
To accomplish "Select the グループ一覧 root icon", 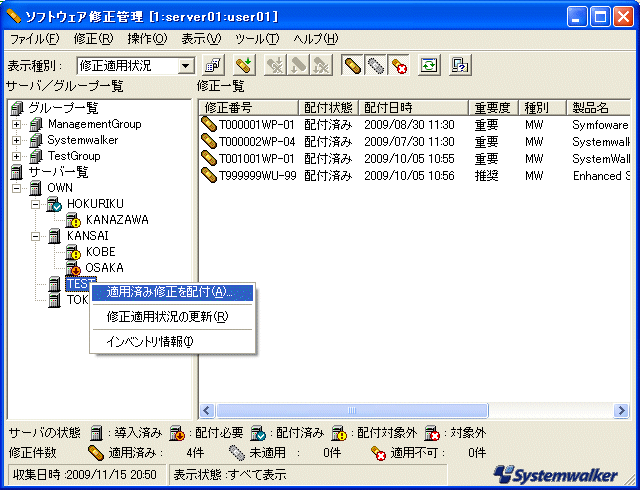I will pyautogui.click(x=17, y=108).
